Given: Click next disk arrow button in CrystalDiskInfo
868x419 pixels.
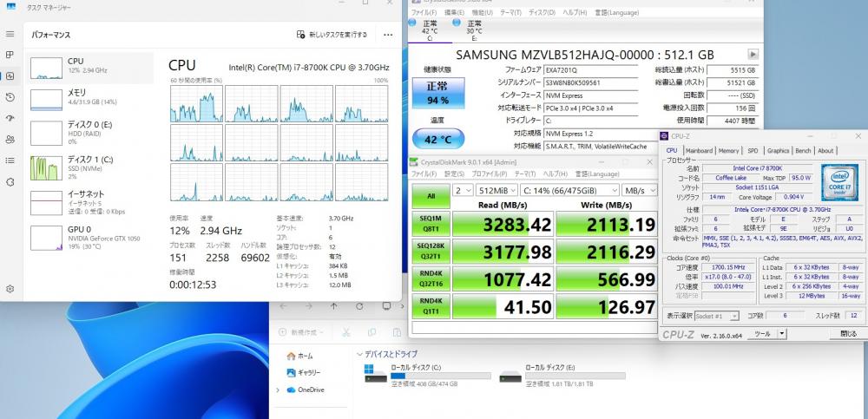Looking at the screenshot, I should pyautogui.click(x=753, y=55).
